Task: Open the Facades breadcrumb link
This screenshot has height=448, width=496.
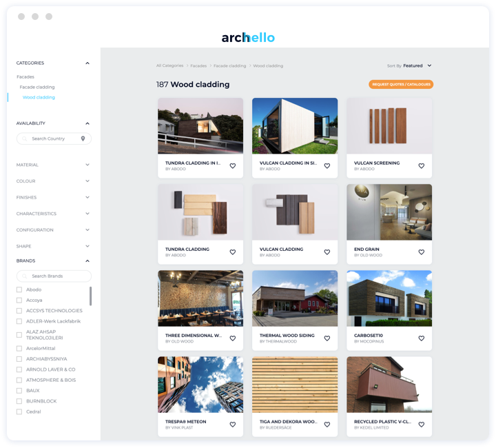Action: pyautogui.click(x=198, y=65)
